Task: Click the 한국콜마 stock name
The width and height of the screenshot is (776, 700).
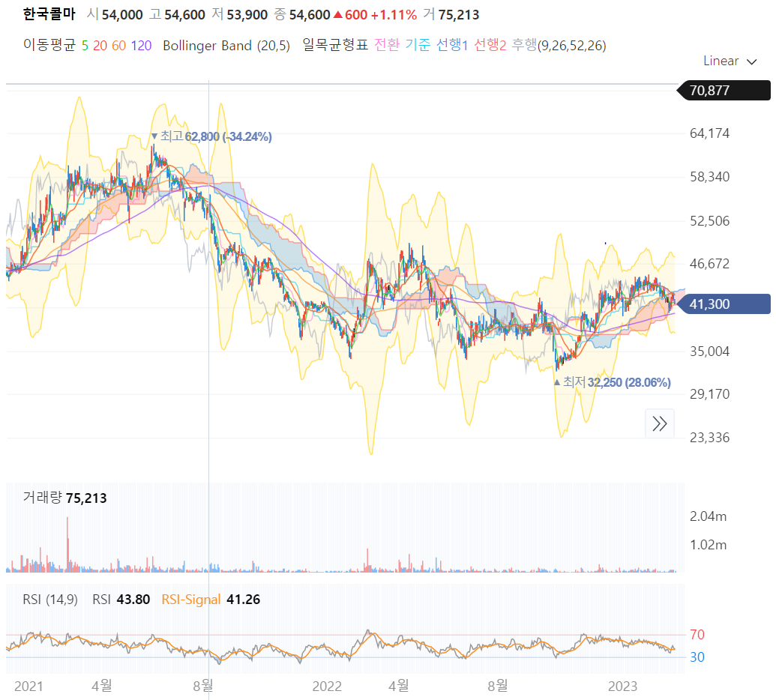Action: [x=49, y=14]
